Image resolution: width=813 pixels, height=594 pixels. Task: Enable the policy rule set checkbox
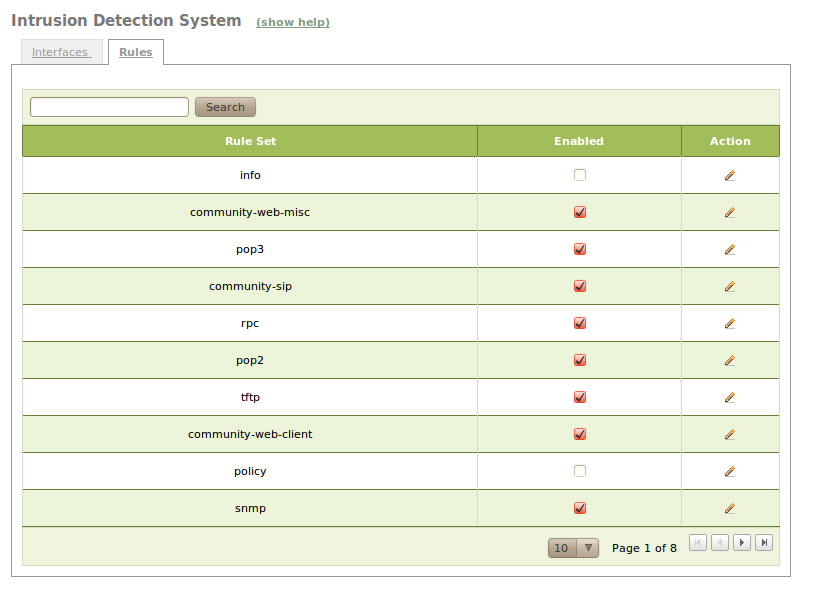click(x=580, y=471)
